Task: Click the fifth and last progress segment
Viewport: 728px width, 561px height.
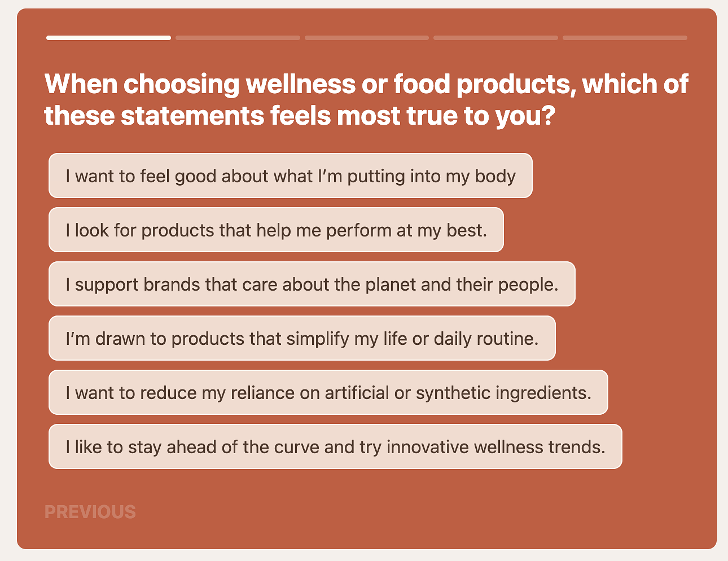Action: click(x=625, y=38)
